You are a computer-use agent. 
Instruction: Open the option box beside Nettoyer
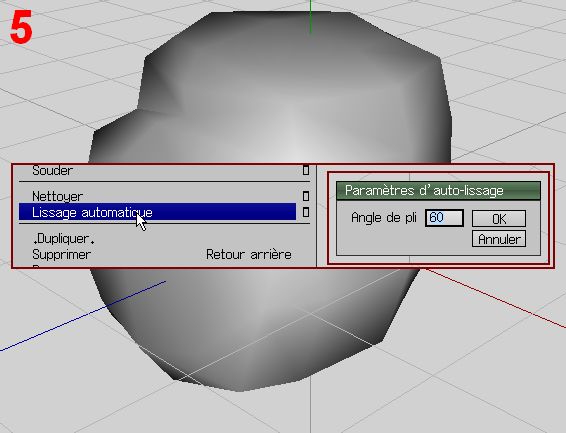click(x=306, y=196)
